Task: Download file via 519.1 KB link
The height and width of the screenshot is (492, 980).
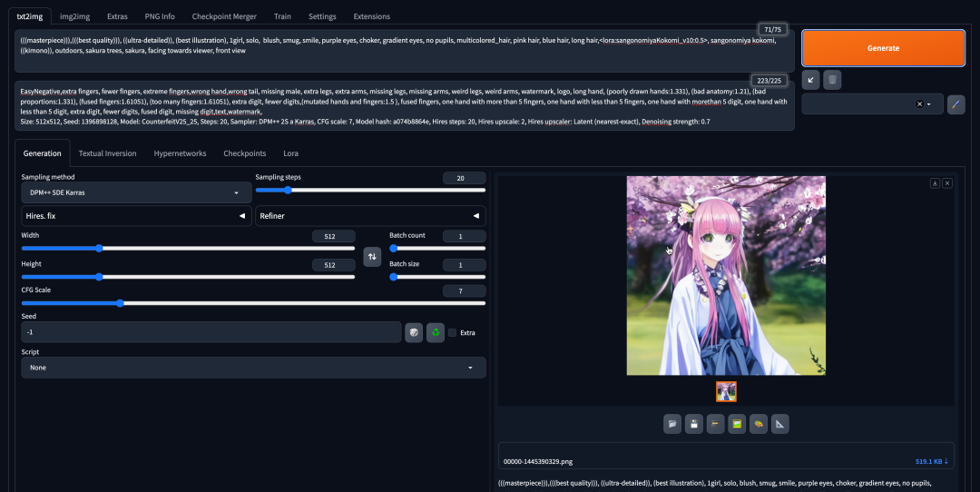Action: 932,461
